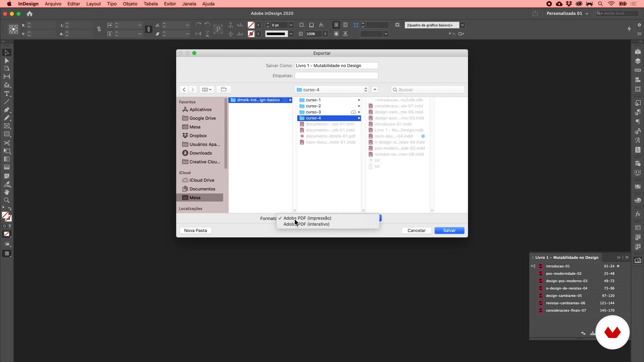Open the Arquivo menu
The width and height of the screenshot is (644, 362).
coord(53,4)
